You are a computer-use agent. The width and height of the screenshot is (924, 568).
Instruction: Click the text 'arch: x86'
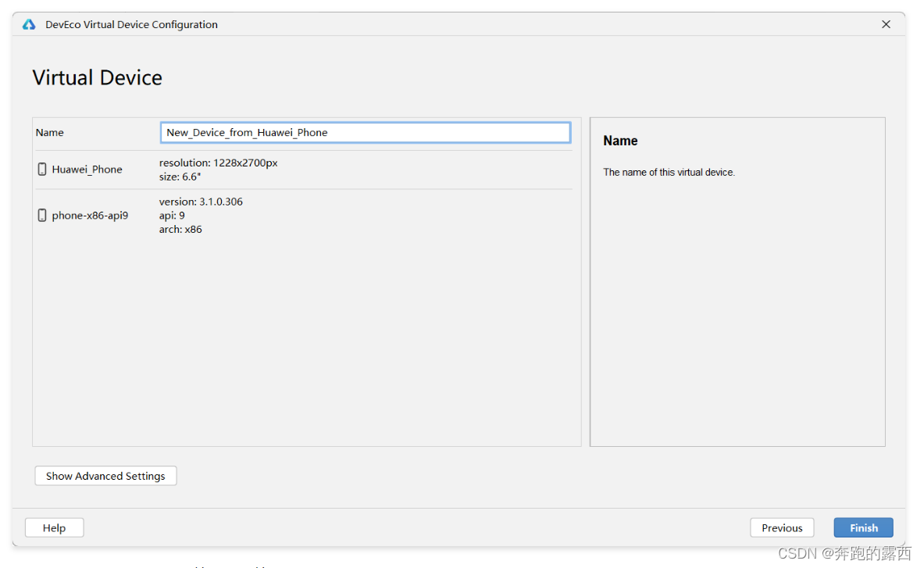tap(180, 229)
